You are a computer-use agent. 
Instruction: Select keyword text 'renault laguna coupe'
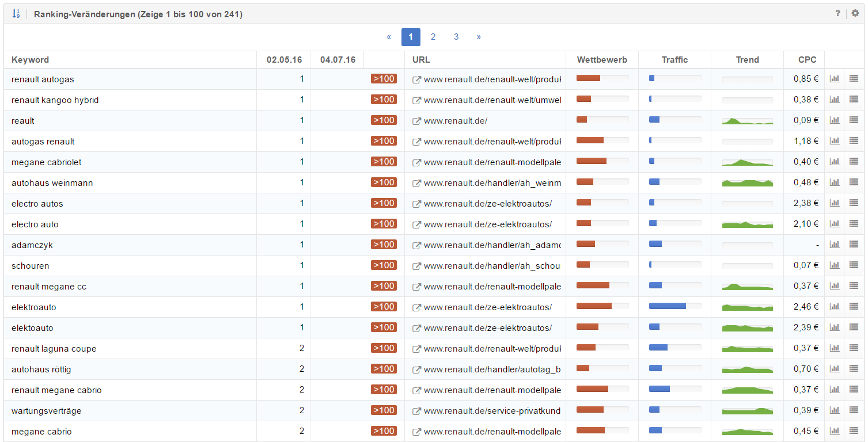tap(54, 349)
